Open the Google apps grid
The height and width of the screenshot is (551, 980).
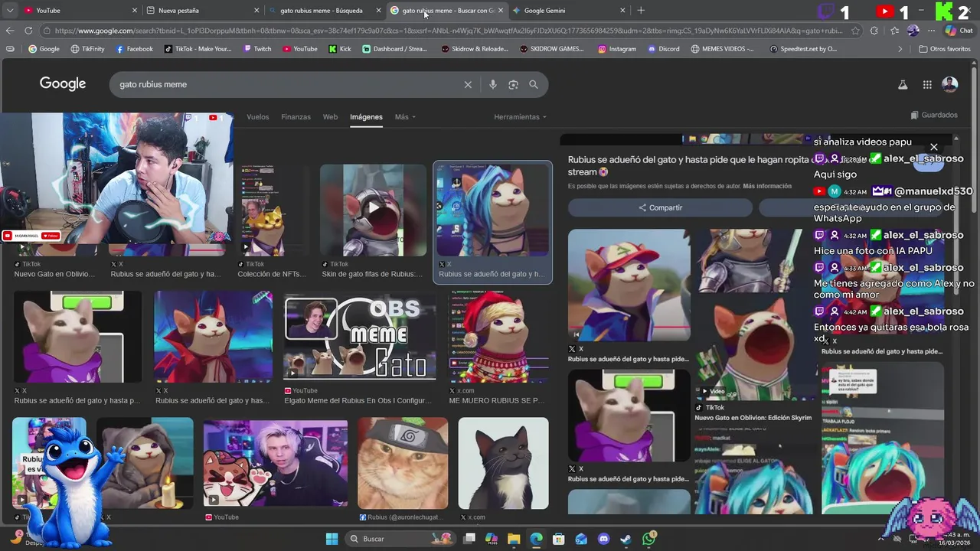coord(927,85)
